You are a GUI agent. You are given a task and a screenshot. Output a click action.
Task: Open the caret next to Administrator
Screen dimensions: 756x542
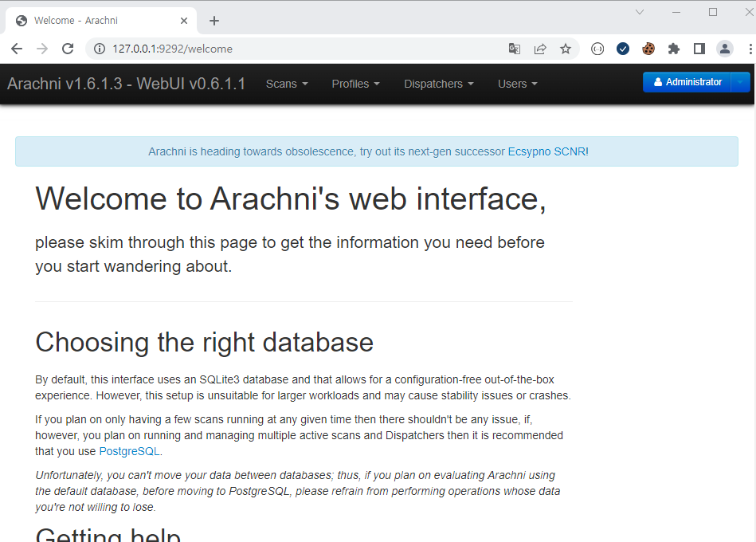point(741,82)
